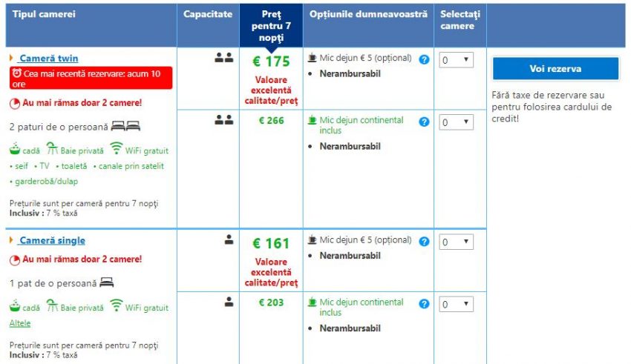Image resolution: width=631 pixels, height=364 pixels.
Task: Open room quantity dropdown for €266 twin rate
Action: 457,122
